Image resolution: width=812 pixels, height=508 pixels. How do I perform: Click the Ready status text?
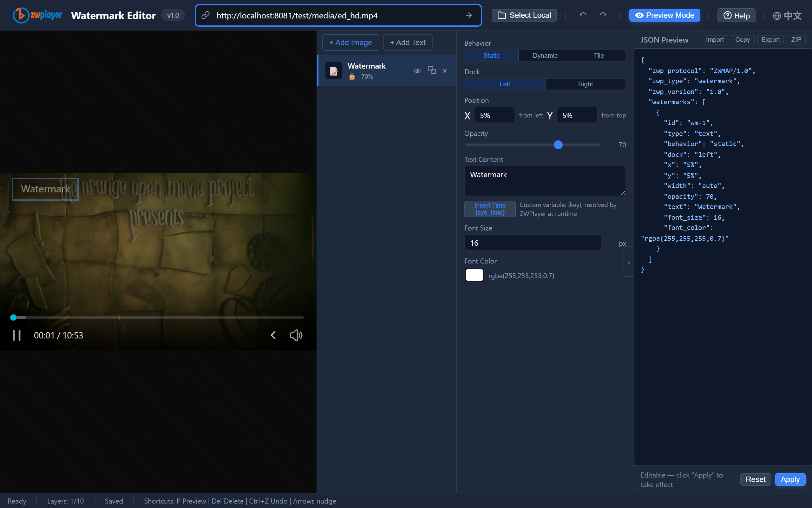point(17,501)
